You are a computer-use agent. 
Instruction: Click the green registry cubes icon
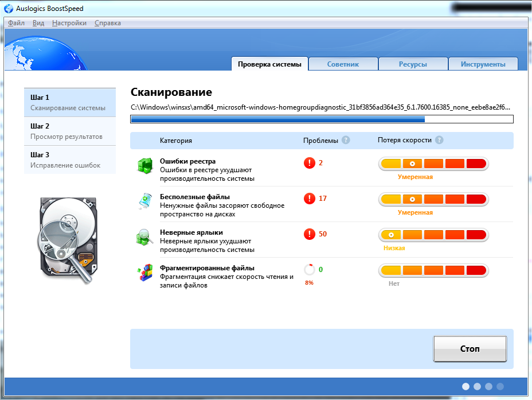tap(145, 166)
